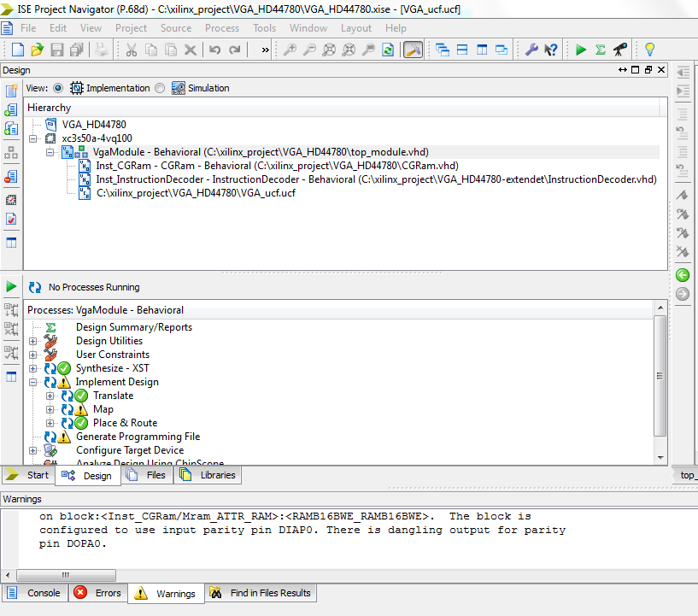Click the Save file toolbar icon
Image resolution: width=698 pixels, height=616 pixels.
(57, 50)
